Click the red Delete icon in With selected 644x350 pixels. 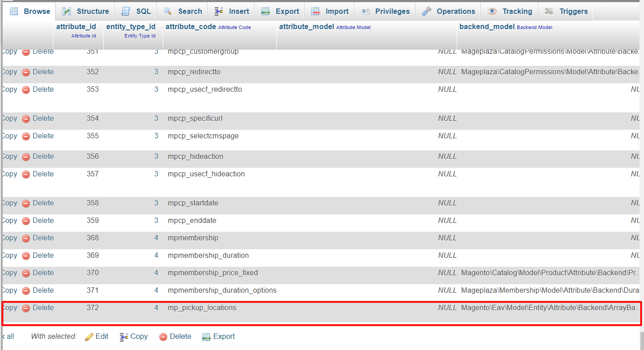163,337
